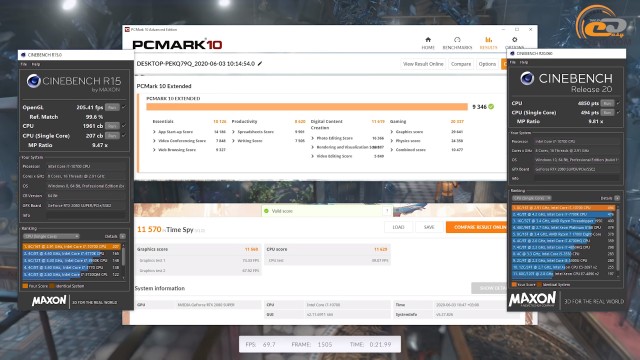Click the question mark beside Valid score
Viewport: 640px width, 360px height.
click(387, 211)
